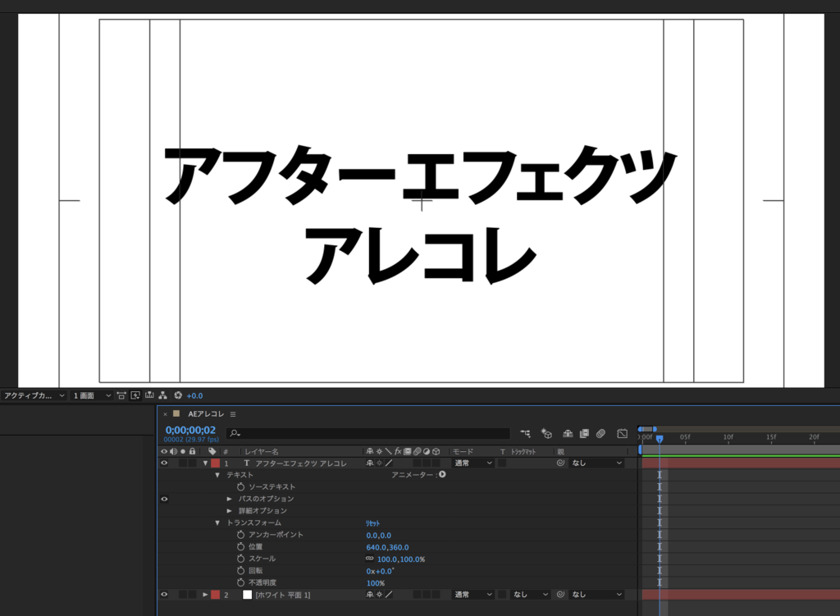
Task: Toggle continuous rasterize switch of layer 2
Action: click(379, 594)
